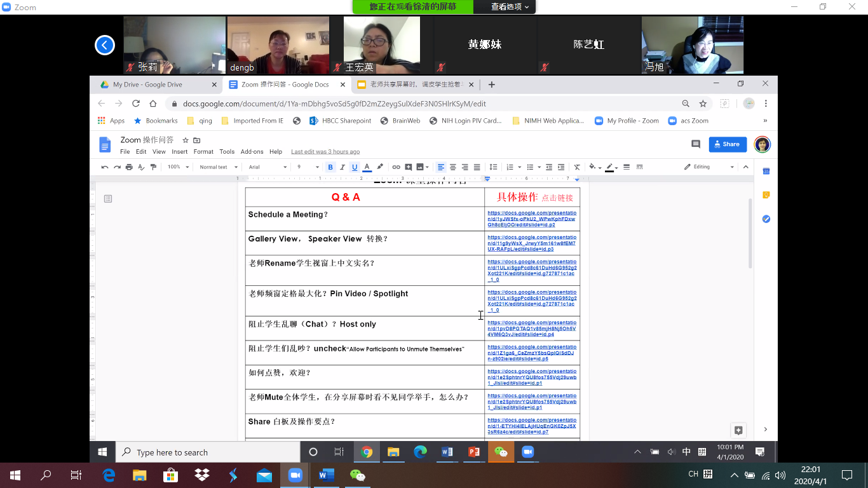Go back to previous video participants

click(105, 45)
